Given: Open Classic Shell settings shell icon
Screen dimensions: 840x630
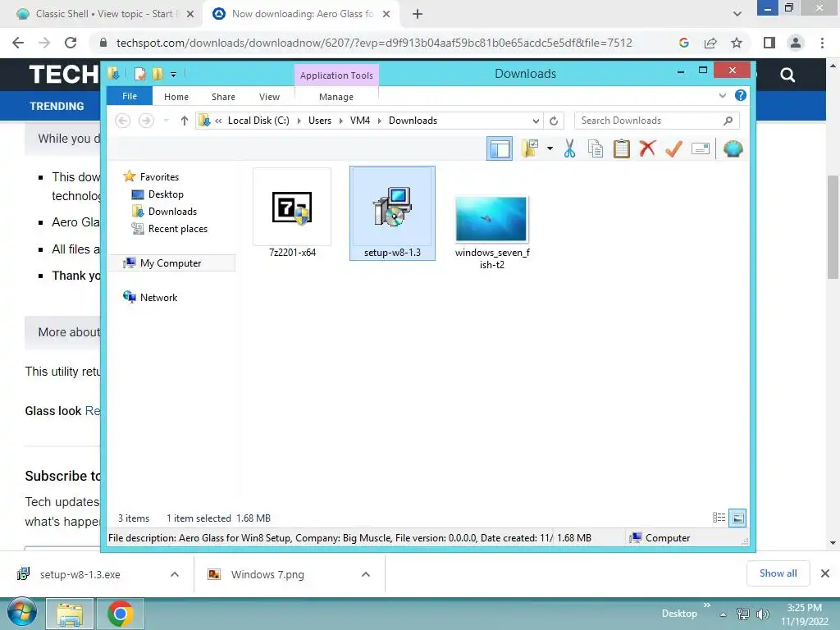Looking at the screenshot, I should [733, 148].
